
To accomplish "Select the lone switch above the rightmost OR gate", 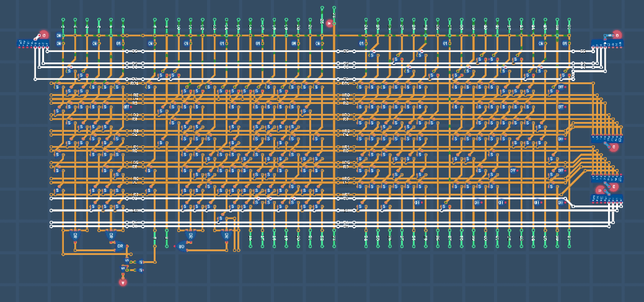I will point(221,218).
